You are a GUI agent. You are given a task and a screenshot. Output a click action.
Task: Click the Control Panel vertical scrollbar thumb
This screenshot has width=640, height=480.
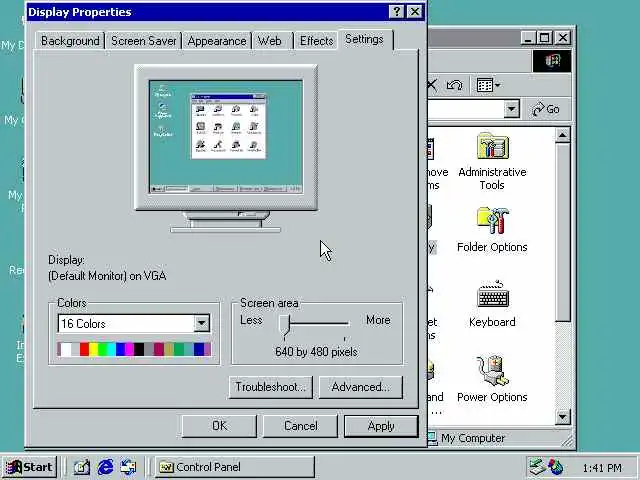[562, 233]
